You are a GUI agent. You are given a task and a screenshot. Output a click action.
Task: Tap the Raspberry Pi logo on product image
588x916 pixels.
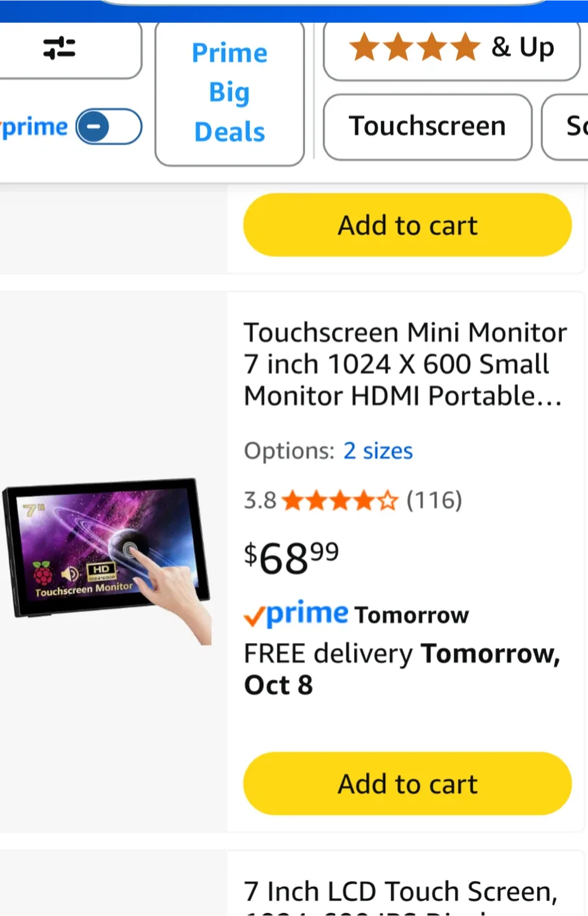point(43,574)
